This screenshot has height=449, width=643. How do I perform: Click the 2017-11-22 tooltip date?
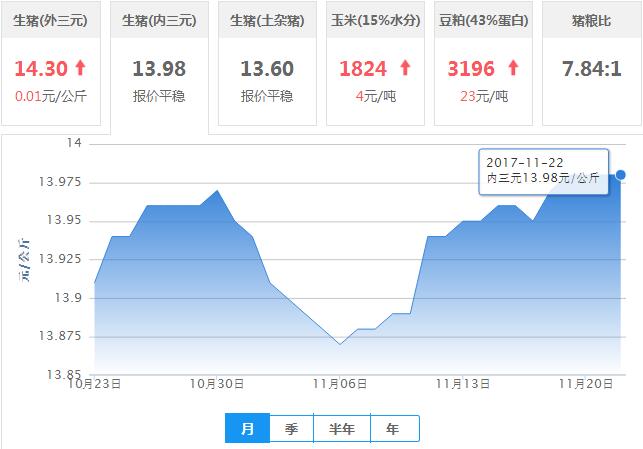point(524,163)
